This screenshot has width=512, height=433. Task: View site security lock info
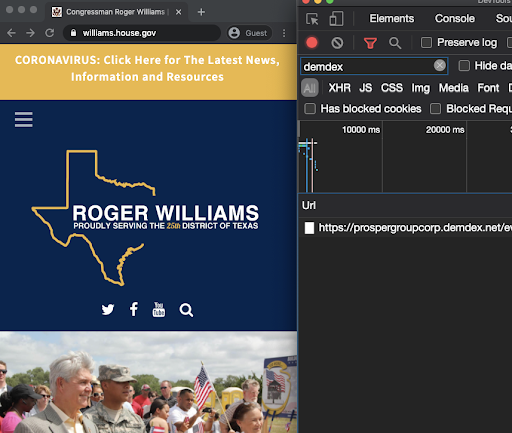(74, 33)
